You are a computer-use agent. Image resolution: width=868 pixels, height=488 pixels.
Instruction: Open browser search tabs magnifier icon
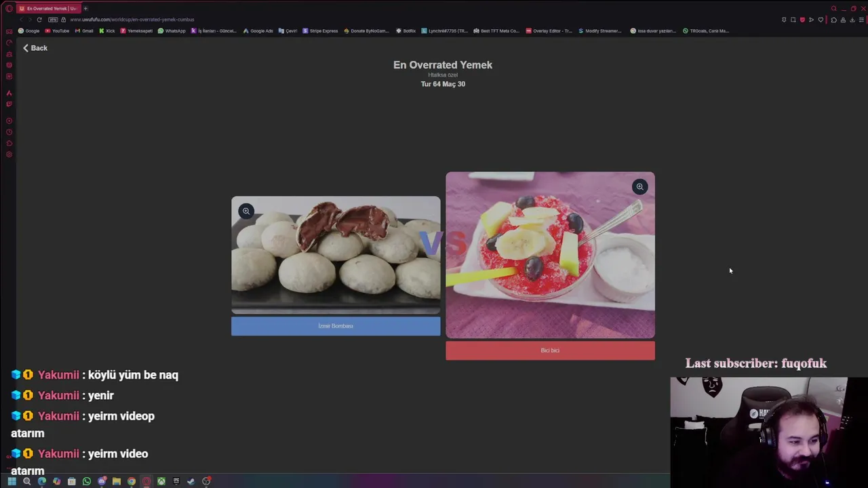coord(834,8)
